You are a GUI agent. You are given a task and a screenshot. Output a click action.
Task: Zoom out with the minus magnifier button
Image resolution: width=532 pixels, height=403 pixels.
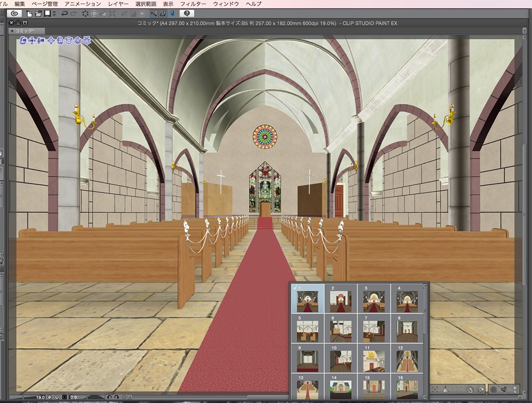(x=49, y=397)
